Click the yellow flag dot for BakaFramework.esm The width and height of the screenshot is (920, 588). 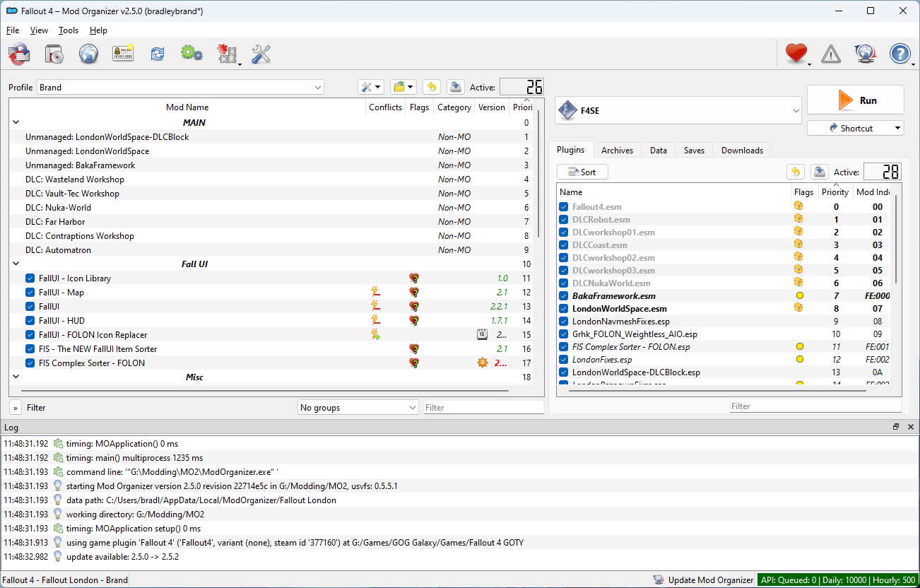click(x=800, y=296)
